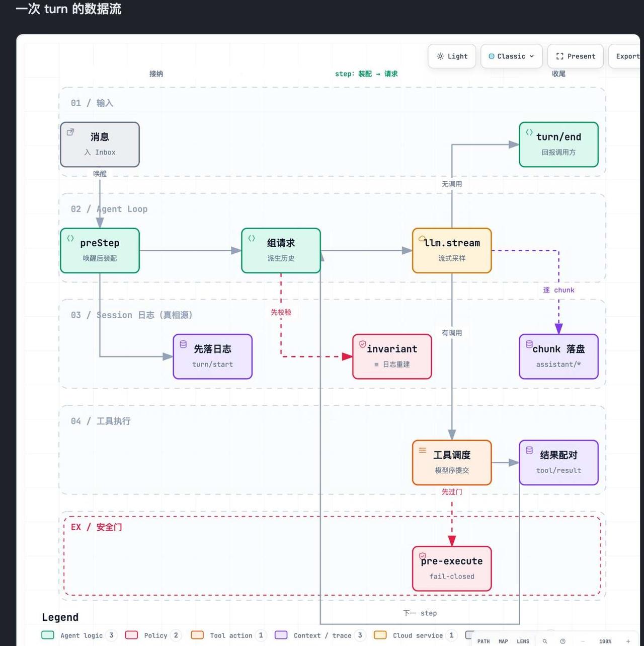Filter by Cloud service legend swatch
Screen dimensions: 644x646
pos(380,635)
